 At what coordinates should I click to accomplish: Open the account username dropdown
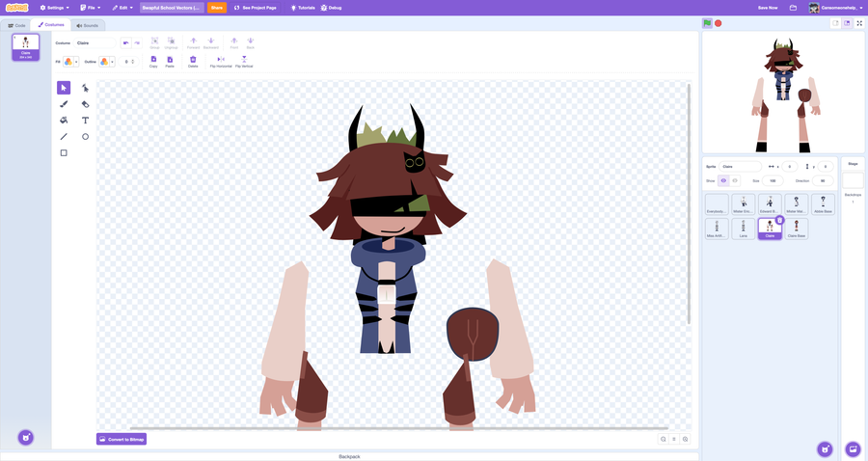pos(835,8)
